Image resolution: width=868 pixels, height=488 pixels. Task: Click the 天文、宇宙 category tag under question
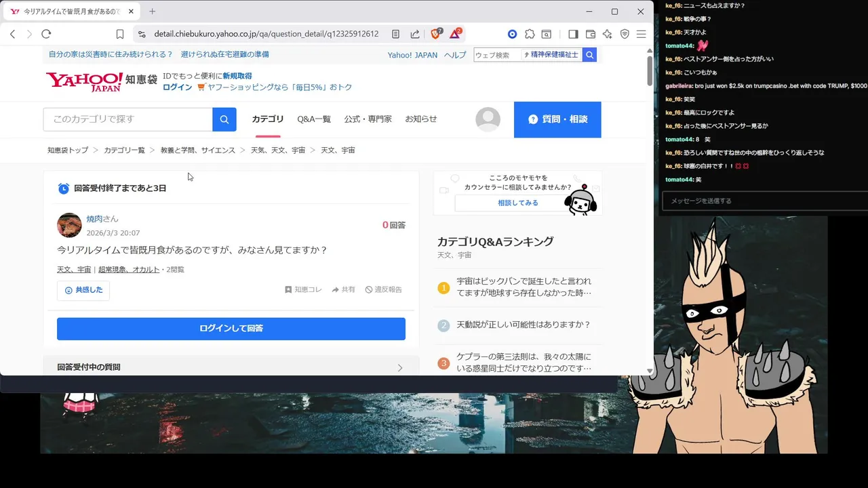click(x=74, y=270)
